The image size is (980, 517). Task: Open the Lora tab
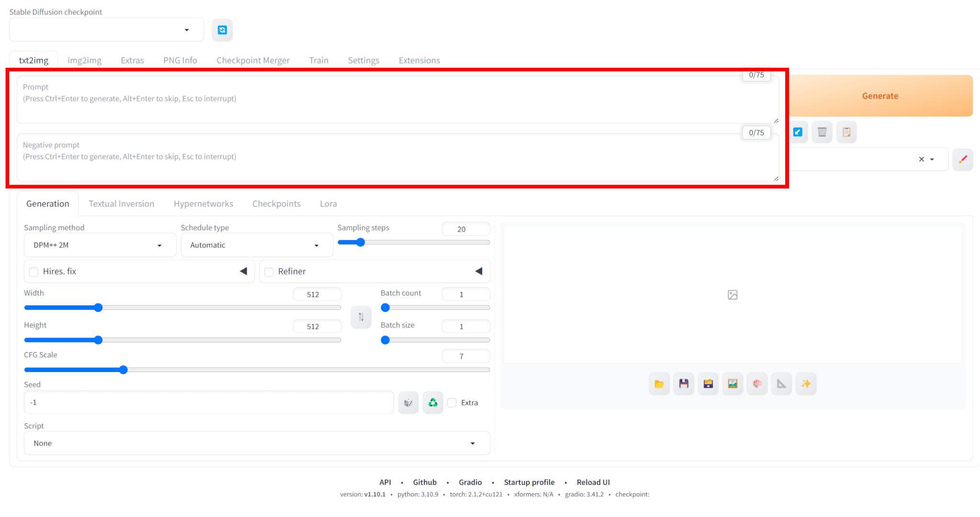[x=328, y=204]
